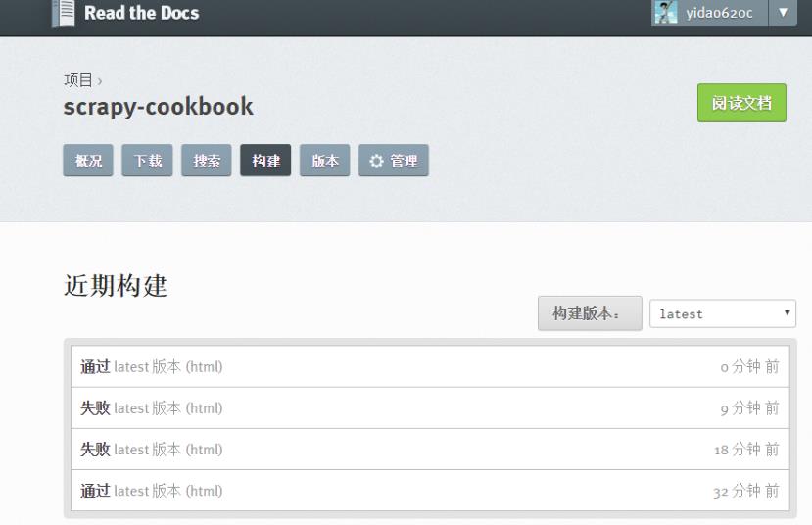Click the 构建版本 button

[x=590, y=313]
